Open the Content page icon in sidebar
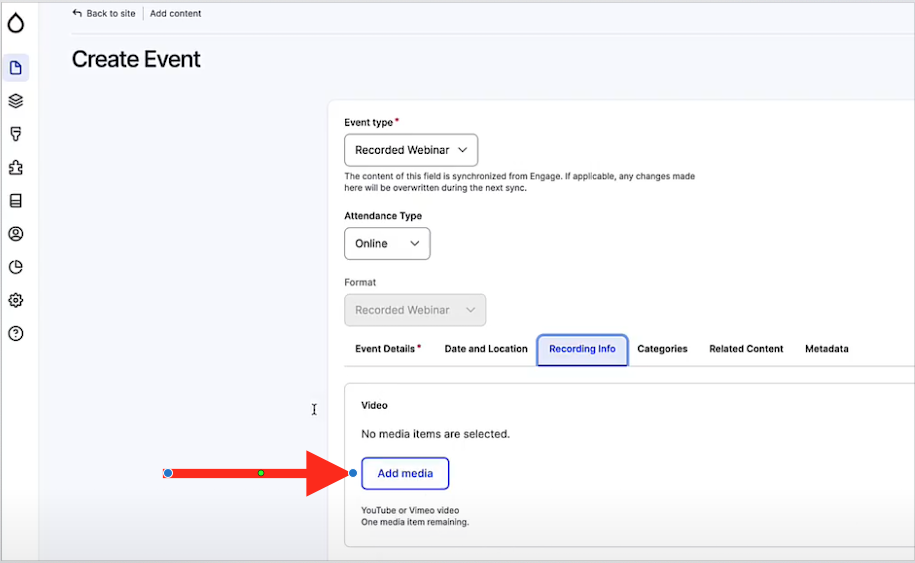Viewport: 915px width, 563px height. 16,68
